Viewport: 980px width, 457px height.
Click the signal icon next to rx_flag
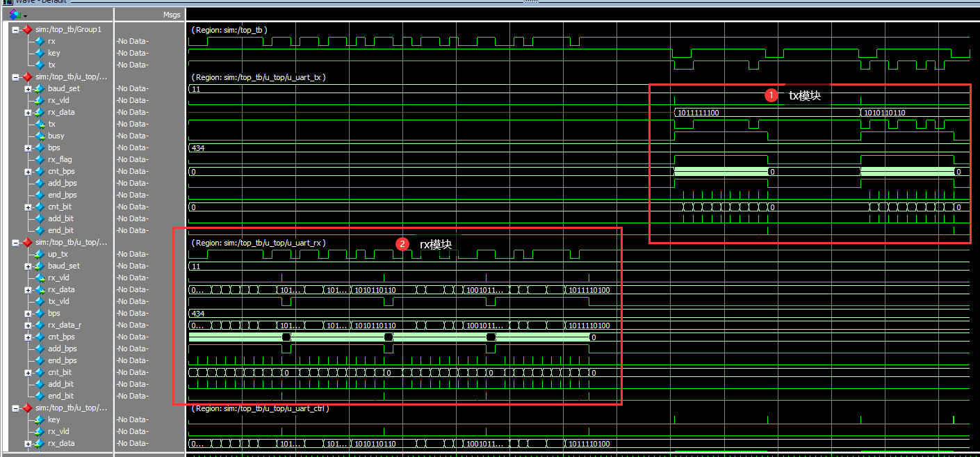pos(40,159)
